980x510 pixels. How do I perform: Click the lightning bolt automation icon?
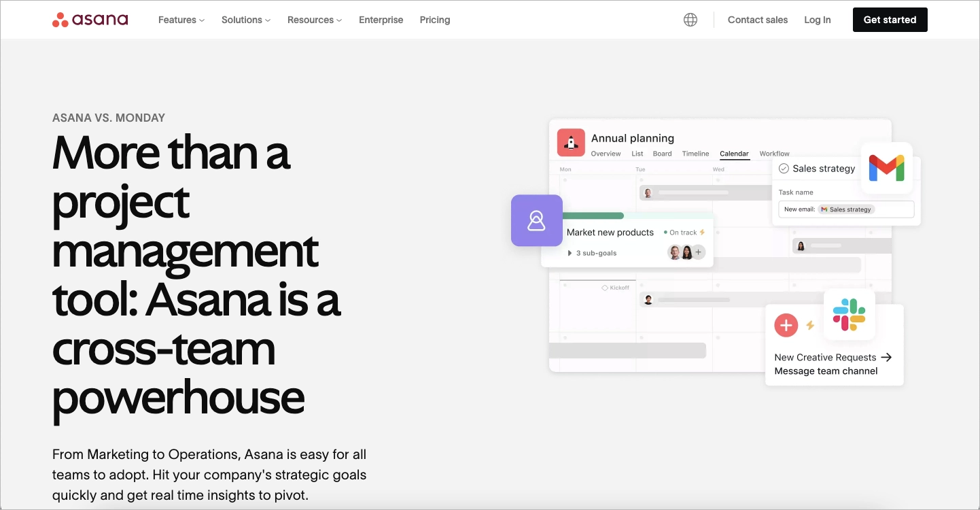pyautogui.click(x=810, y=325)
